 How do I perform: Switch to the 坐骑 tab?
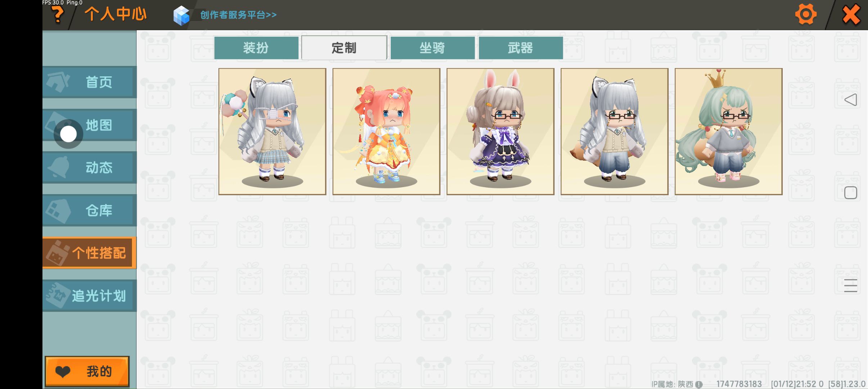[433, 48]
